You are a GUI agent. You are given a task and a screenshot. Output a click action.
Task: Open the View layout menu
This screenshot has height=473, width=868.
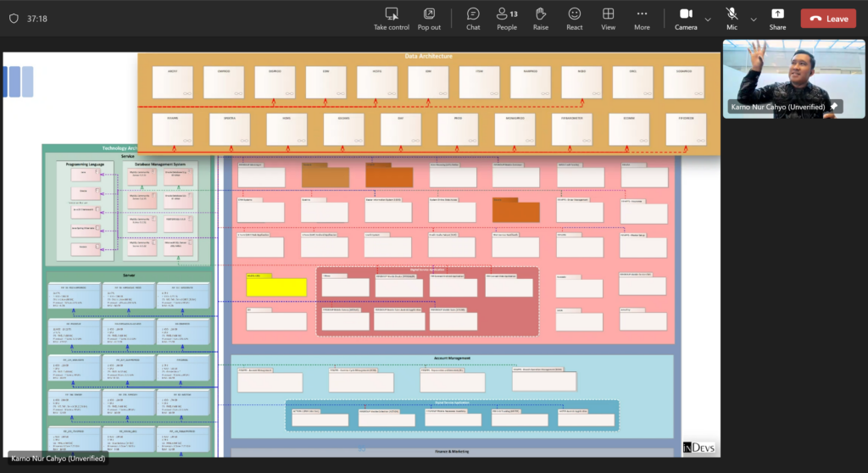tap(609, 18)
